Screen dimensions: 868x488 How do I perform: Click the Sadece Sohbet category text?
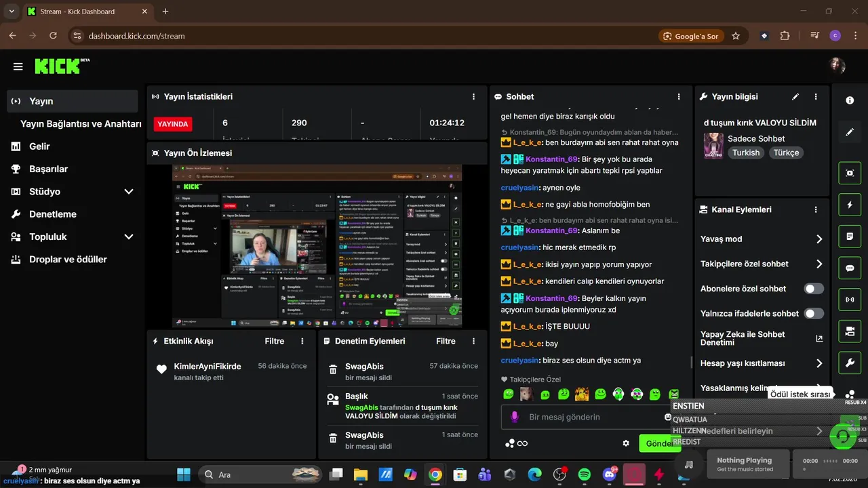click(756, 138)
